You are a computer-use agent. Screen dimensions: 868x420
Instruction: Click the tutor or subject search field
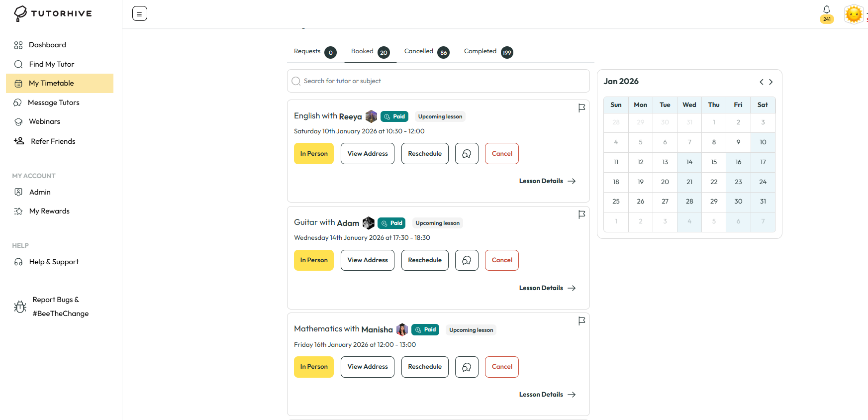pos(438,81)
